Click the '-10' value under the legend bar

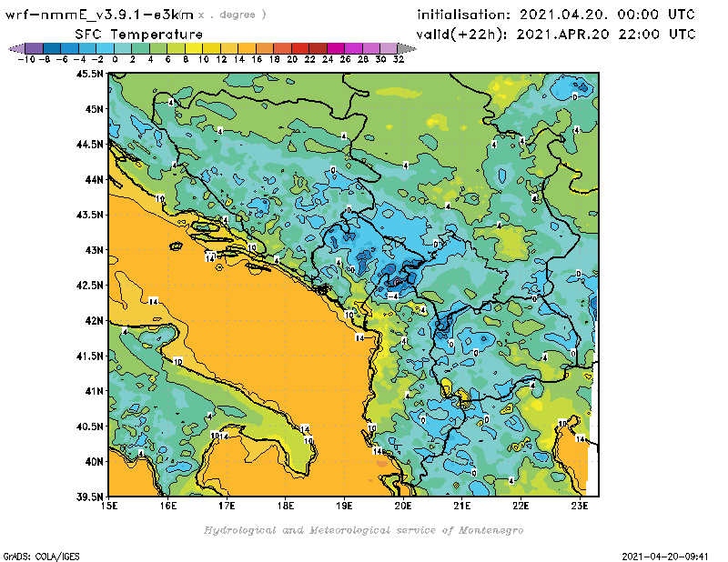coord(25,59)
